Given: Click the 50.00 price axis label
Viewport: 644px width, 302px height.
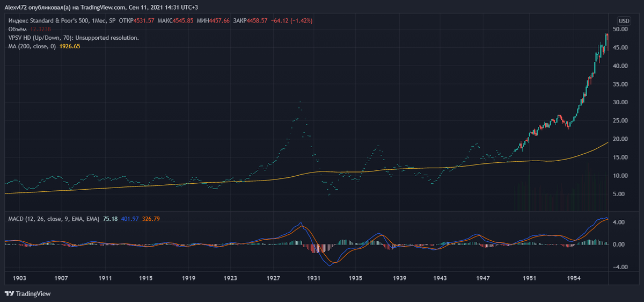Looking at the screenshot, I should pyautogui.click(x=620, y=29).
